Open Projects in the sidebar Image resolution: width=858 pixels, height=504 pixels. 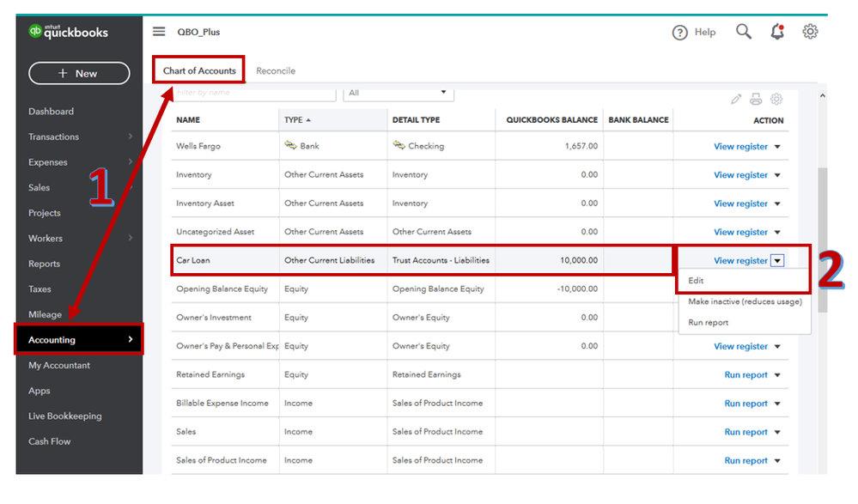click(x=45, y=213)
